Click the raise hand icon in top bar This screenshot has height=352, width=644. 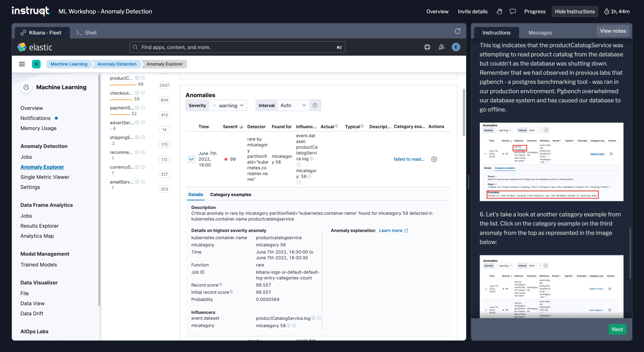(x=499, y=12)
